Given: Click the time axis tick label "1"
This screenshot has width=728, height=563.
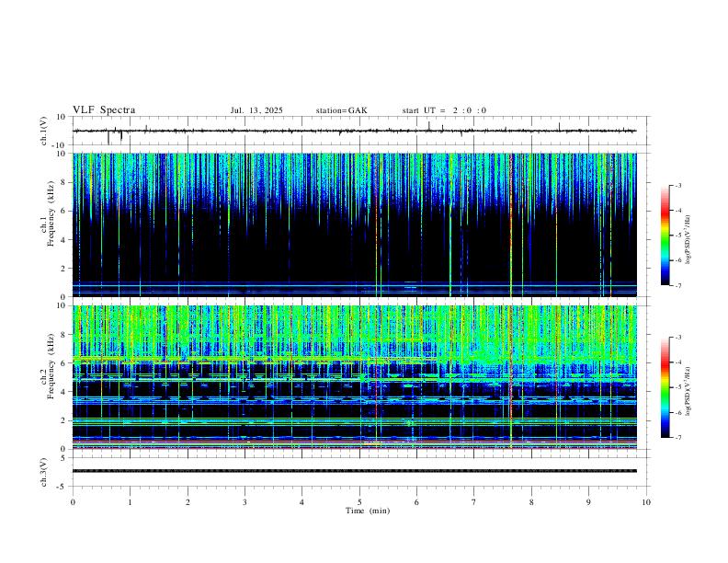Looking at the screenshot, I should (x=131, y=502).
